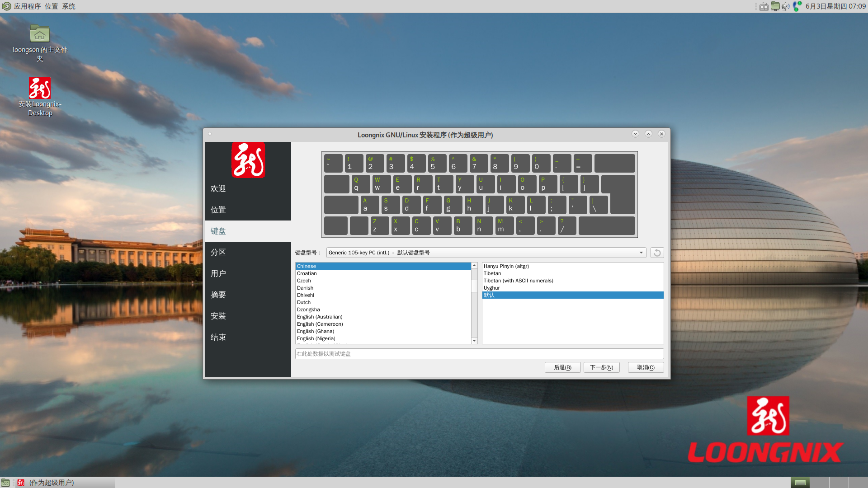Open the 系统 menu
Viewport: 868px width, 488px height.
(x=69, y=6)
